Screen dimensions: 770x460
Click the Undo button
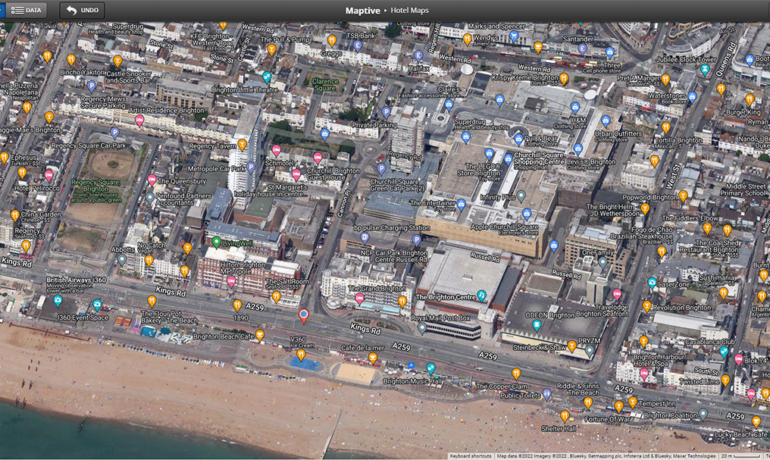pyautogui.click(x=82, y=10)
